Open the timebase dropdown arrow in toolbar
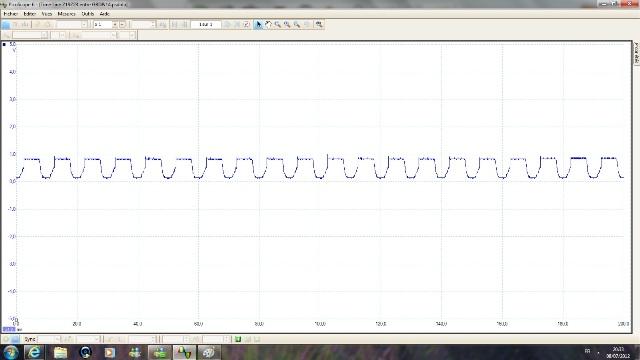 coord(115,24)
